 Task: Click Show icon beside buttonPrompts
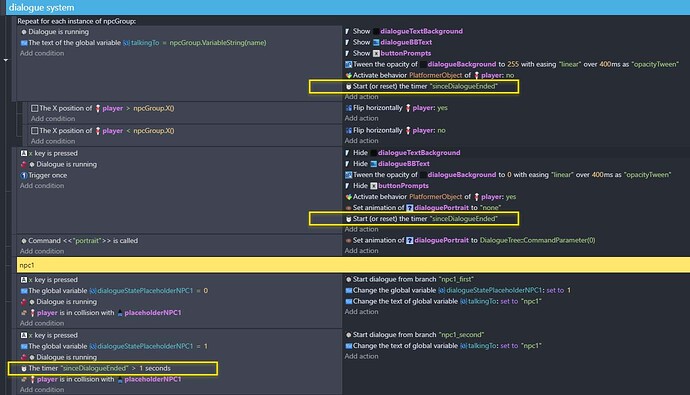pyautogui.click(x=348, y=53)
